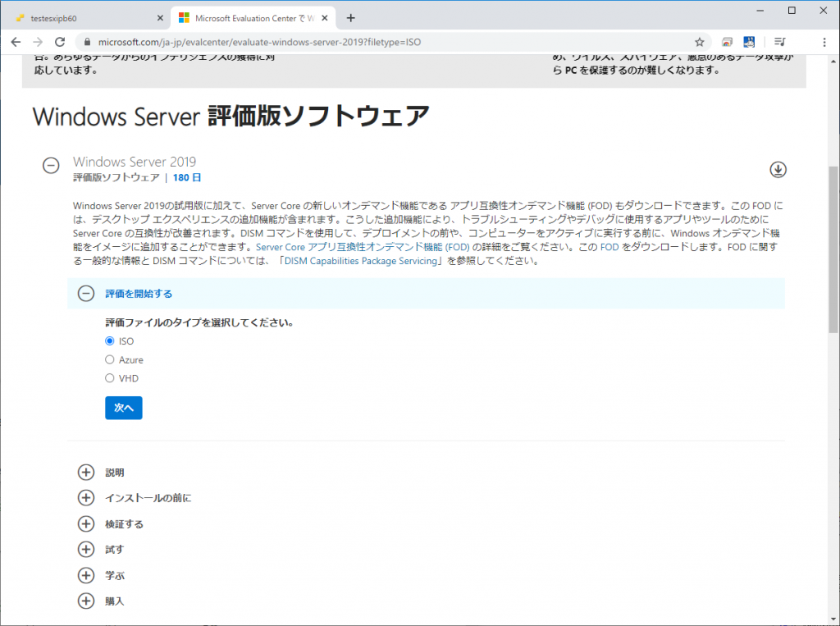Click the Windows Server 2019 heading
Image resolution: width=840 pixels, height=626 pixels.
point(135,162)
